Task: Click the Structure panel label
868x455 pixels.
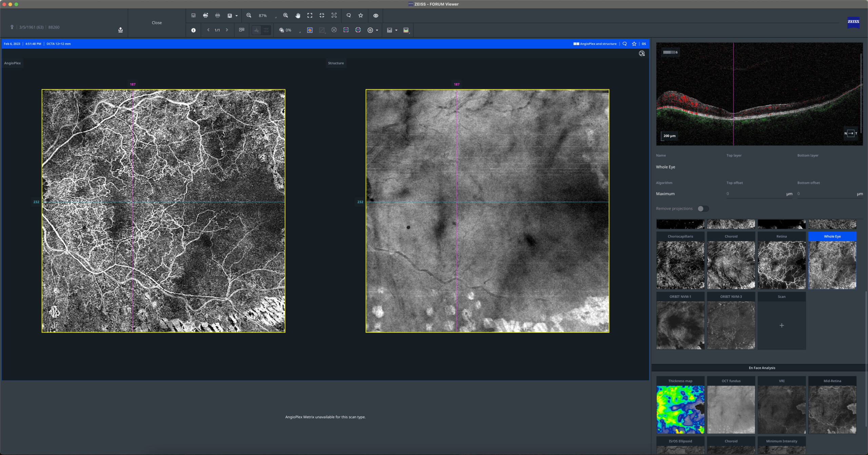Action: (336, 63)
